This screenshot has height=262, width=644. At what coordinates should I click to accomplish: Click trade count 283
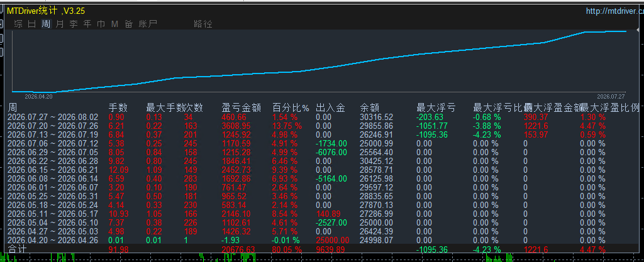coord(191,179)
